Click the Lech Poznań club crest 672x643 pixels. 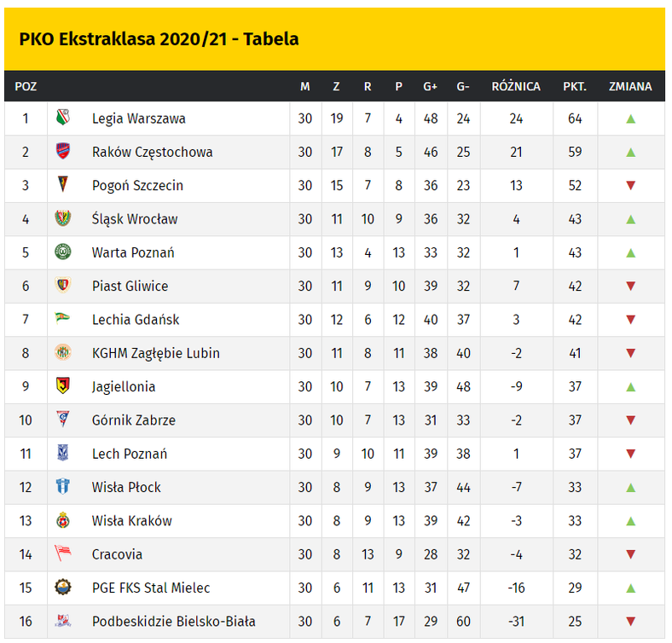pos(62,454)
